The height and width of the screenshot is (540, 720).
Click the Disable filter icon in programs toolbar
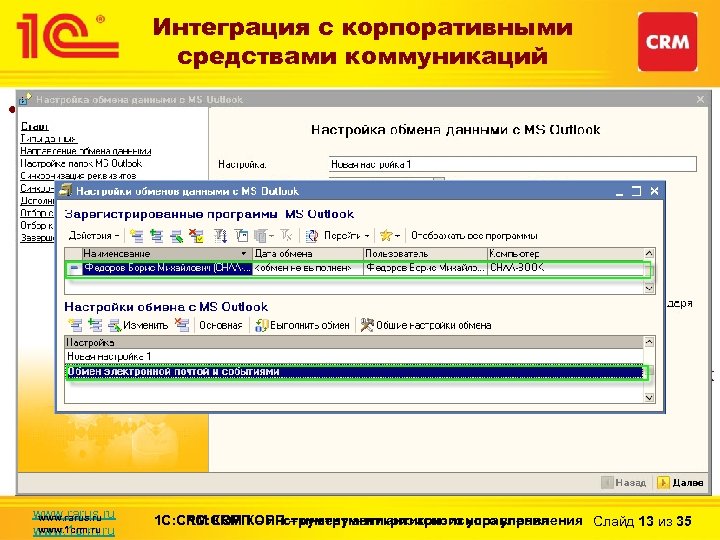tap(287, 236)
